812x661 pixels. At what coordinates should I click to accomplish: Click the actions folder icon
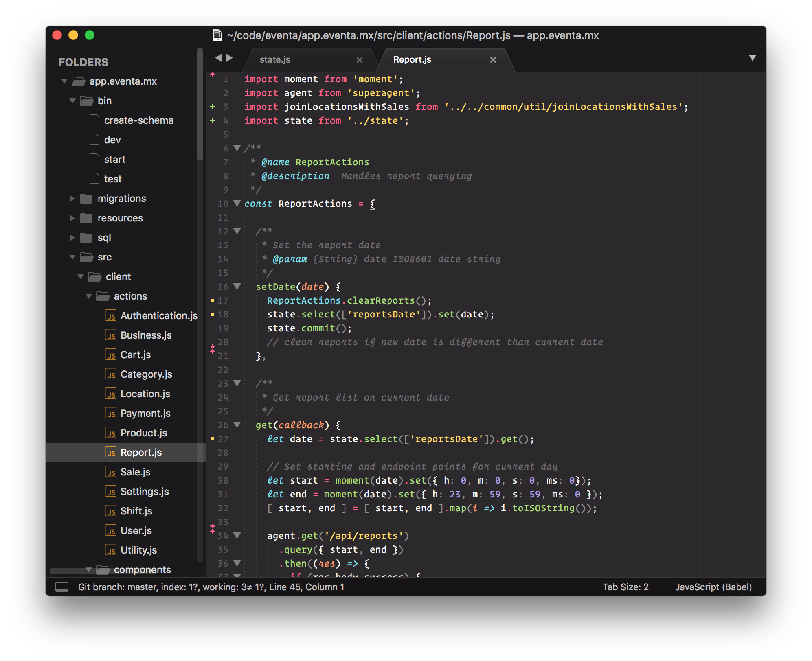103,296
